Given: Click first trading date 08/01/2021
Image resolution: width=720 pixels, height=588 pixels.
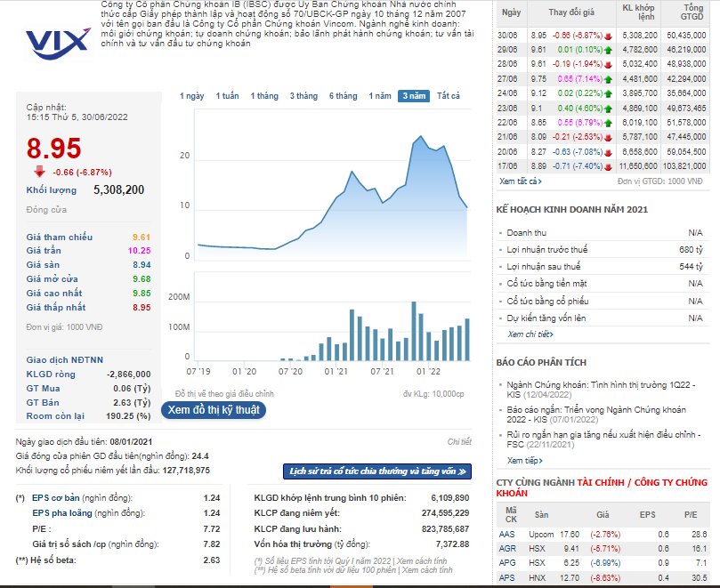Looking at the screenshot, I should click(131, 442).
